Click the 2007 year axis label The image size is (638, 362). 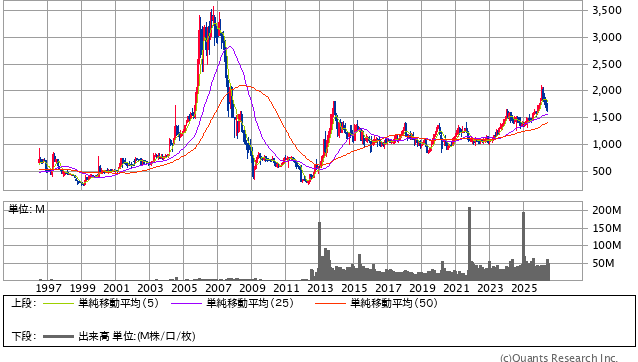tap(218, 288)
